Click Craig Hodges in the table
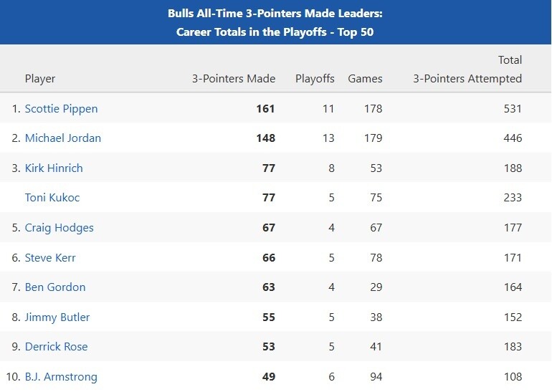Image resolution: width=552 pixels, height=392 pixels. (x=59, y=228)
